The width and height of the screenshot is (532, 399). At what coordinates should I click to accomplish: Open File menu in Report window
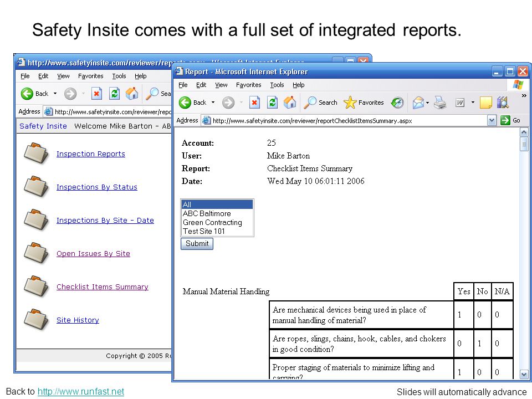183,85
